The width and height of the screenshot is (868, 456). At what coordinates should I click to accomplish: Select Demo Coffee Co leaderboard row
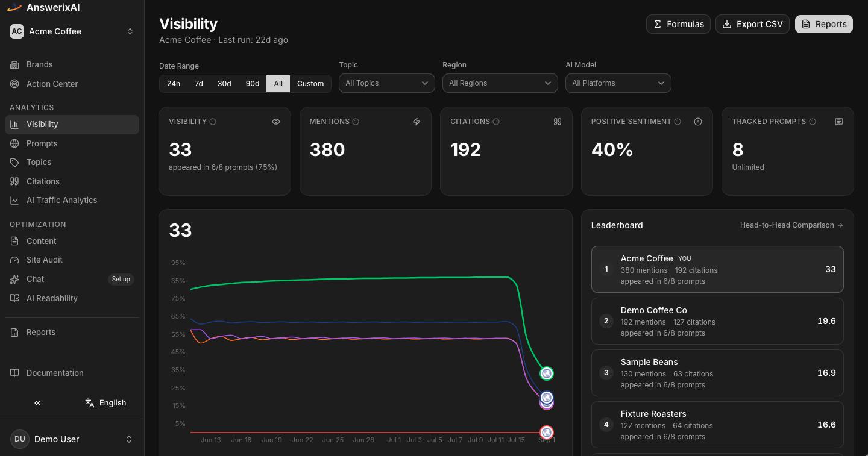point(717,321)
